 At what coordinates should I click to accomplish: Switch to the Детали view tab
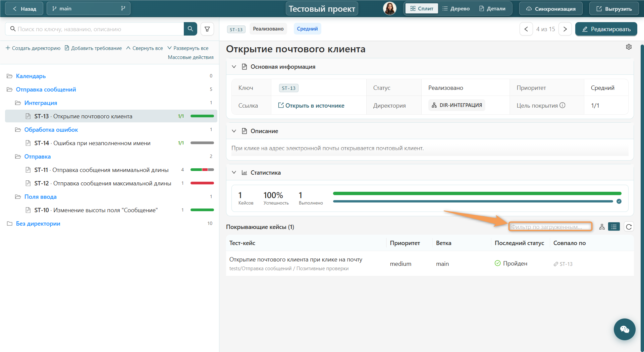pyautogui.click(x=492, y=9)
